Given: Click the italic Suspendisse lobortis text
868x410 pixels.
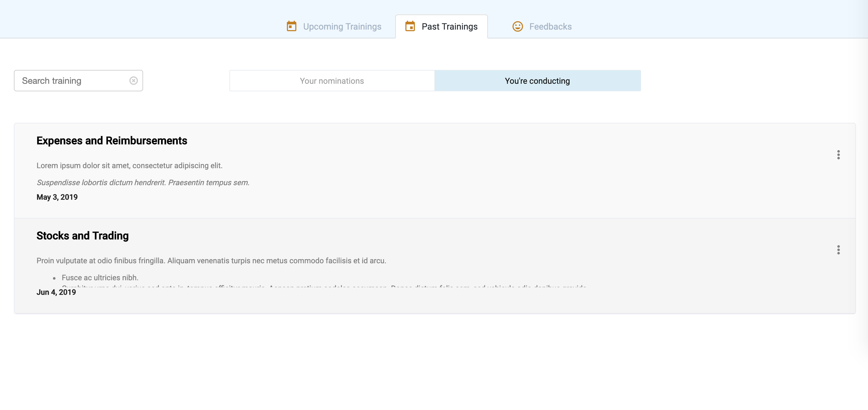Looking at the screenshot, I should pos(143,182).
